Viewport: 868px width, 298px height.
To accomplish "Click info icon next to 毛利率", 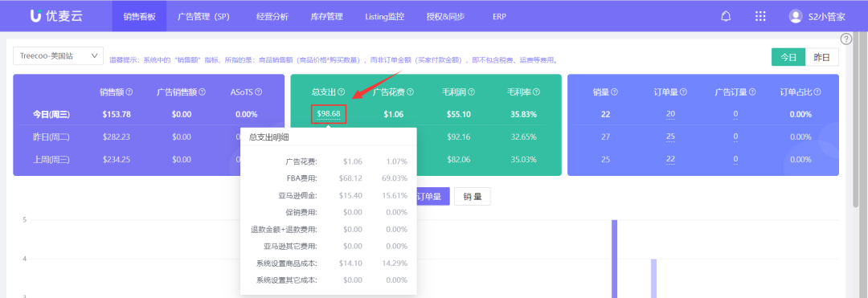I will [x=536, y=92].
